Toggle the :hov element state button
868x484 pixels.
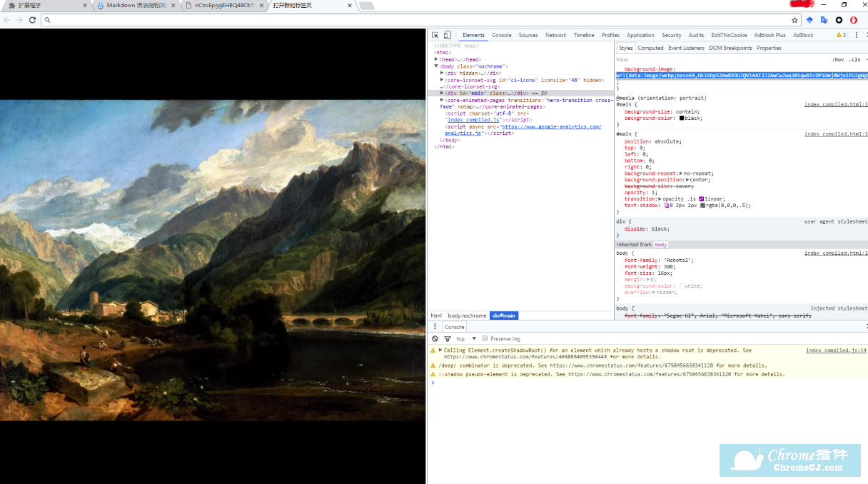click(x=838, y=60)
